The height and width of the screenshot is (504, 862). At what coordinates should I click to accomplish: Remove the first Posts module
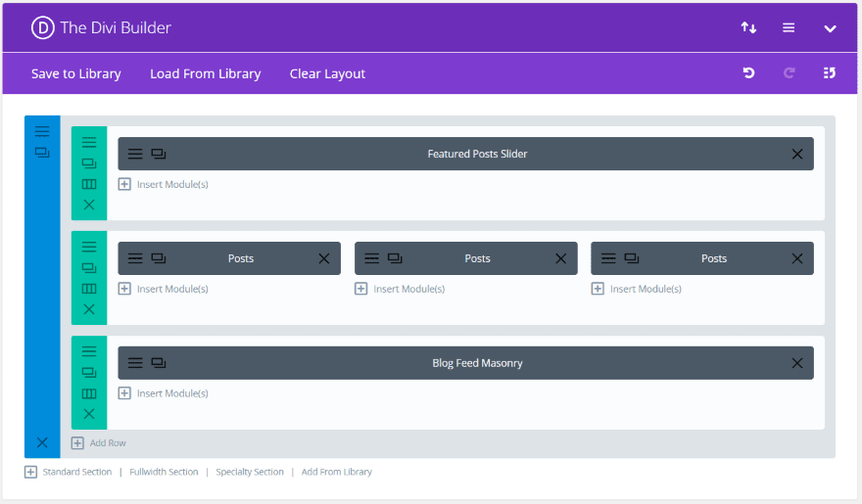[324, 258]
